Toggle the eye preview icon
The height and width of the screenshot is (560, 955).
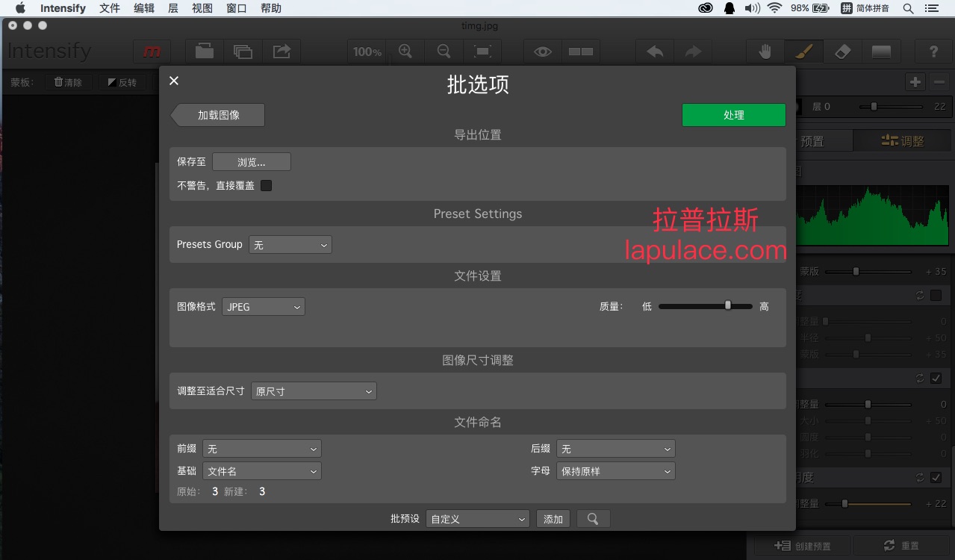543,52
